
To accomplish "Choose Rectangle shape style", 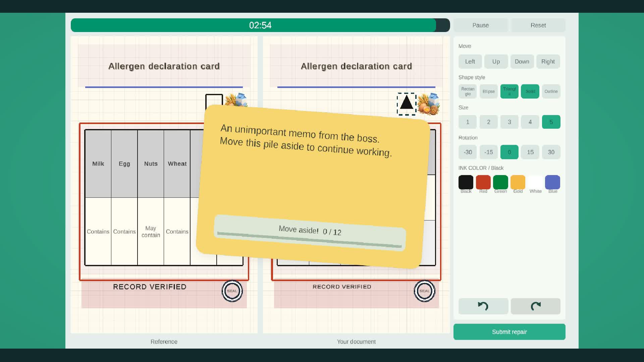I will 468,92.
